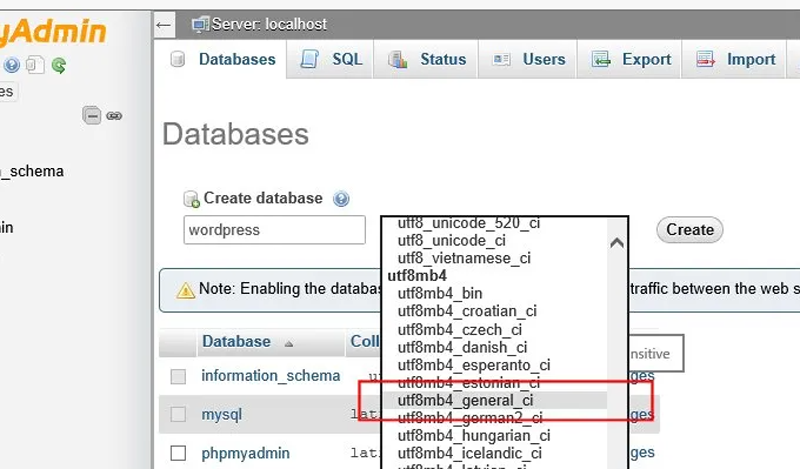800x469 pixels.
Task: Choose utf8mb4_general_ci from collation list
Action: pos(465,400)
